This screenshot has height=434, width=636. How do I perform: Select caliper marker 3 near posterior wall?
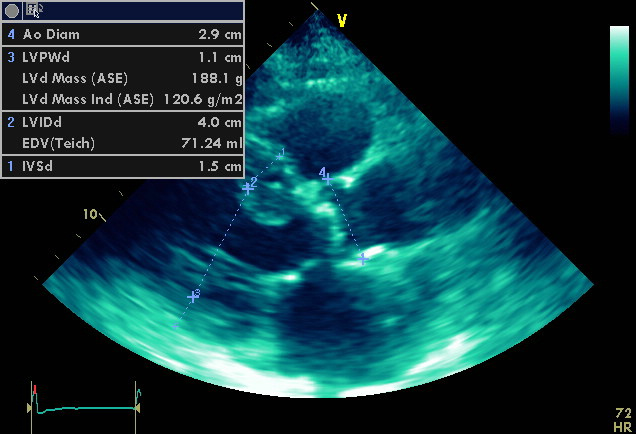click(x=193, y=296)
